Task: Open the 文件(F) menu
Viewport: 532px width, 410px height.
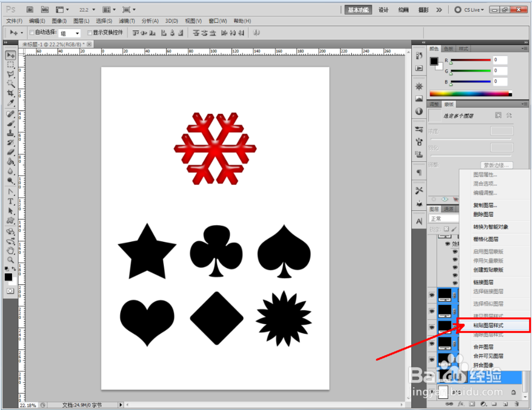Action: coord(14,21)
